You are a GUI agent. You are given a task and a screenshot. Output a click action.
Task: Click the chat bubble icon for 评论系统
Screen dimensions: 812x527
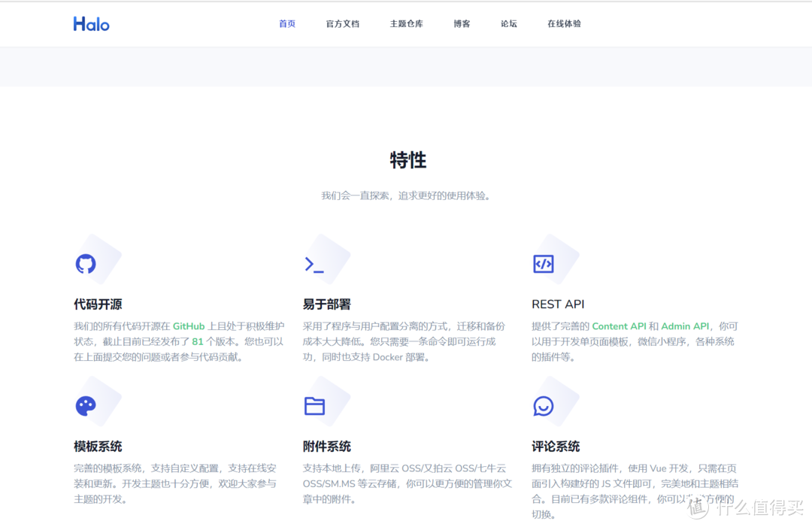pyautogui.click(x=543, y=406)
